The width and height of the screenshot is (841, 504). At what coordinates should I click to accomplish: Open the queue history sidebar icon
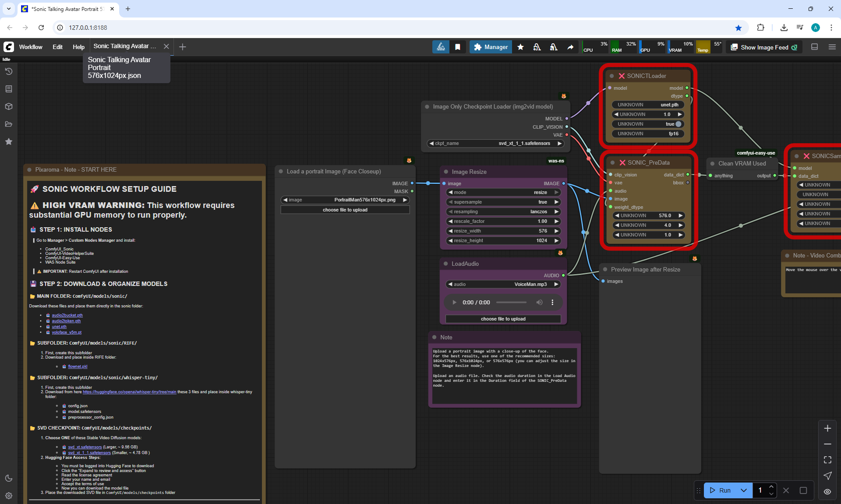tap(8, 71)
